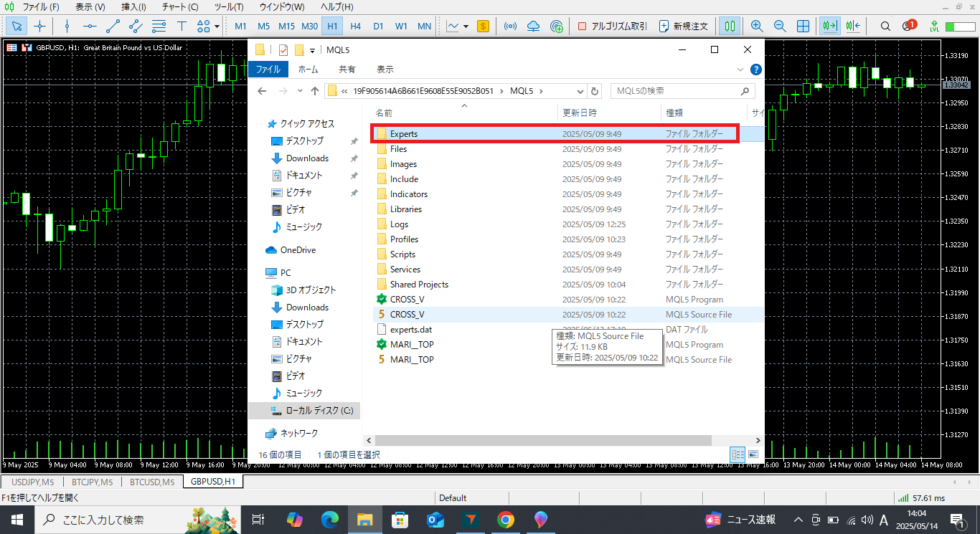Toggle the chart shift button
980x534 pixels.
click(853, 27)
